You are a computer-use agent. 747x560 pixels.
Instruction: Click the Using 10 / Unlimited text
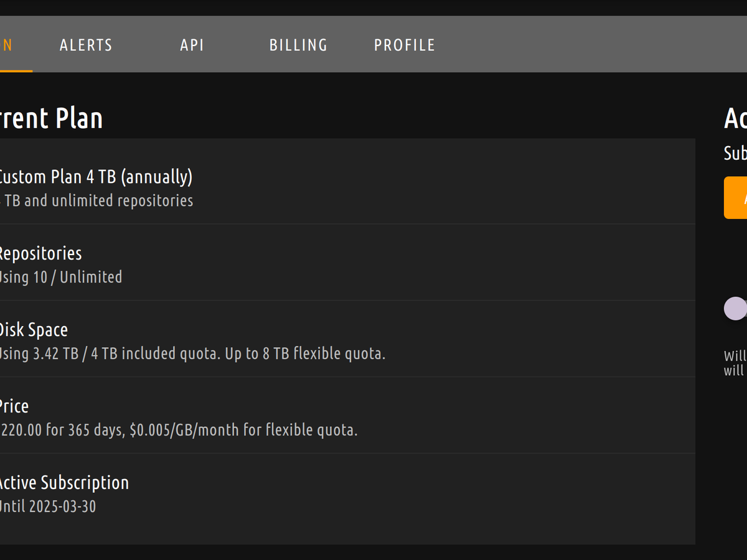pos(61,278)
